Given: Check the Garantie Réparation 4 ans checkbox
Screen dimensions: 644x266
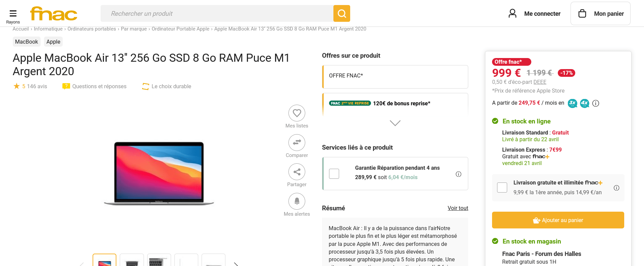Looking at the screenshot, I should [334, 174].
